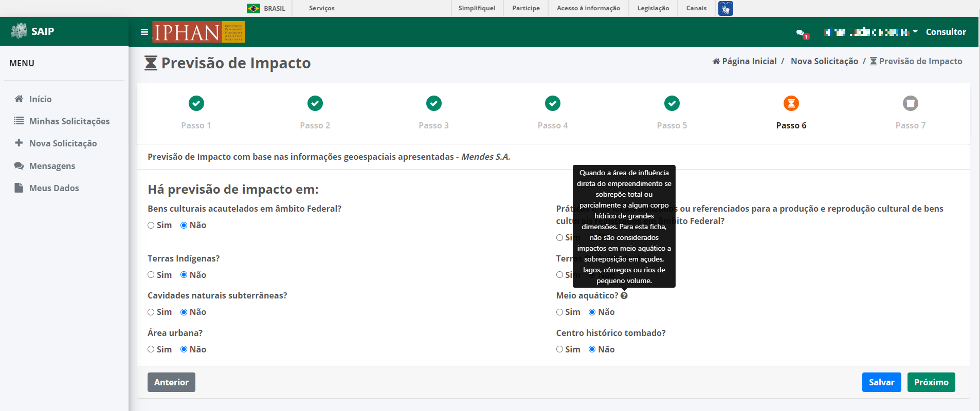This screenshot has width=980, height=411.
Task: Select Sim for Cavidades naturais subterrâneas
Action: point(151,312)
